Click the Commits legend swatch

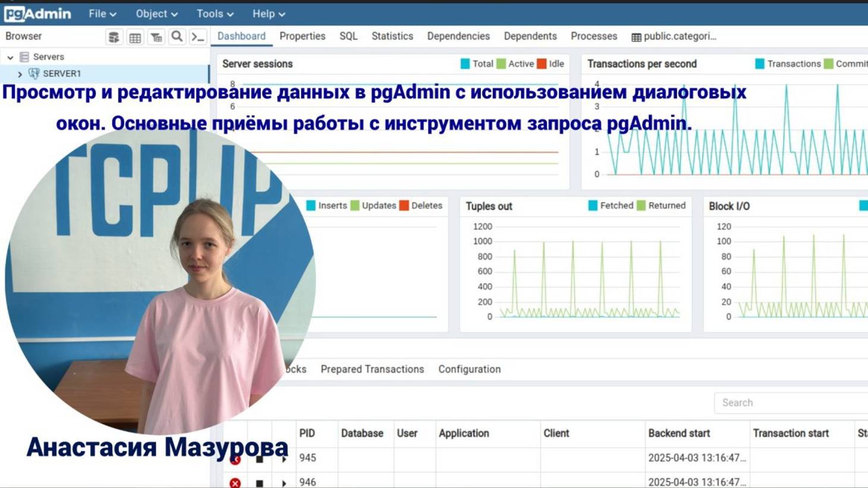click(x=829, y=64)
